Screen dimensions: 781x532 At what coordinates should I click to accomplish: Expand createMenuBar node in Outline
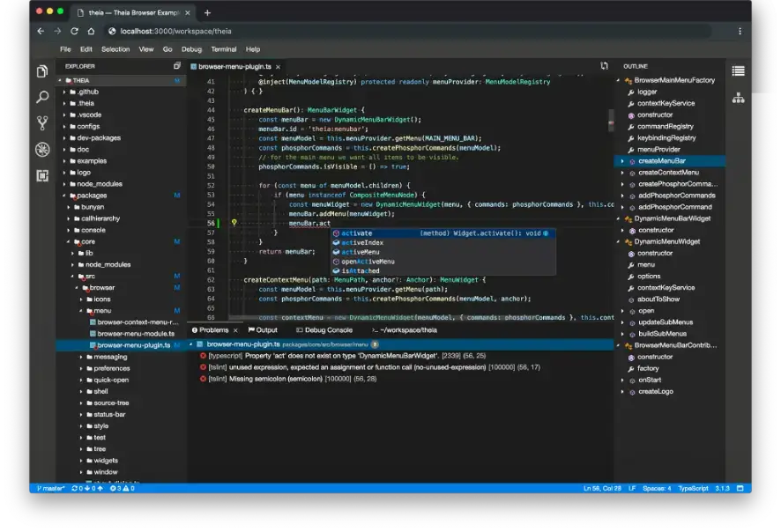(621, 161)
